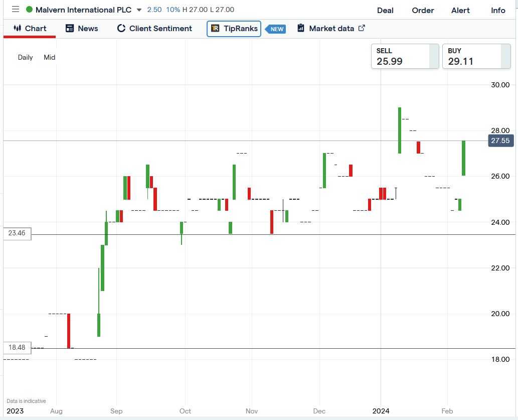Switch to the News tab
This screenshot has width=518, height=420.
point(82,29)
